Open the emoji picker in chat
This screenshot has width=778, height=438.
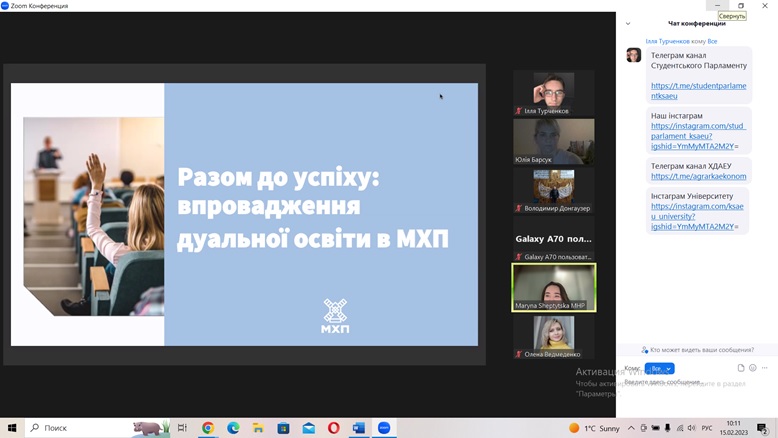pos(753,368)
